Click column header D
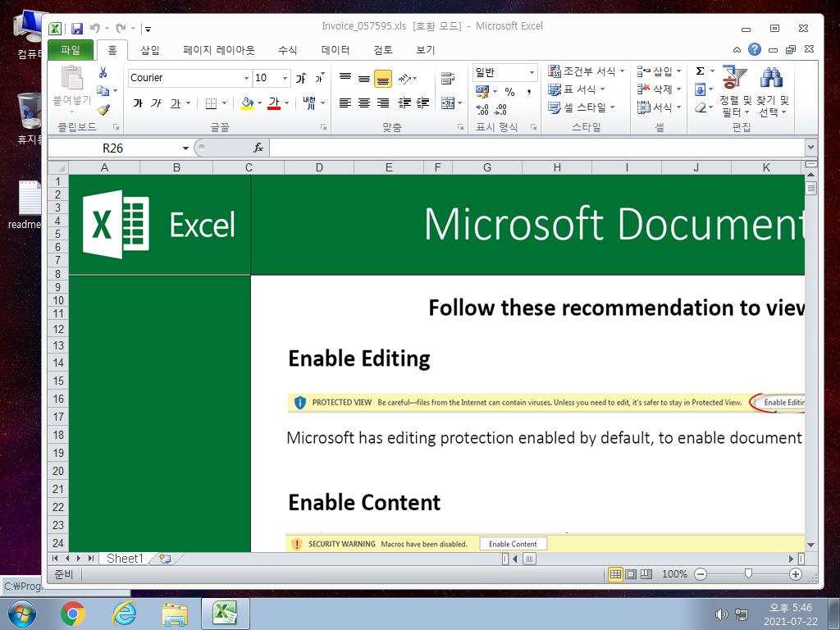The height and width of the screenshot is (630, 840). (319, 167)
